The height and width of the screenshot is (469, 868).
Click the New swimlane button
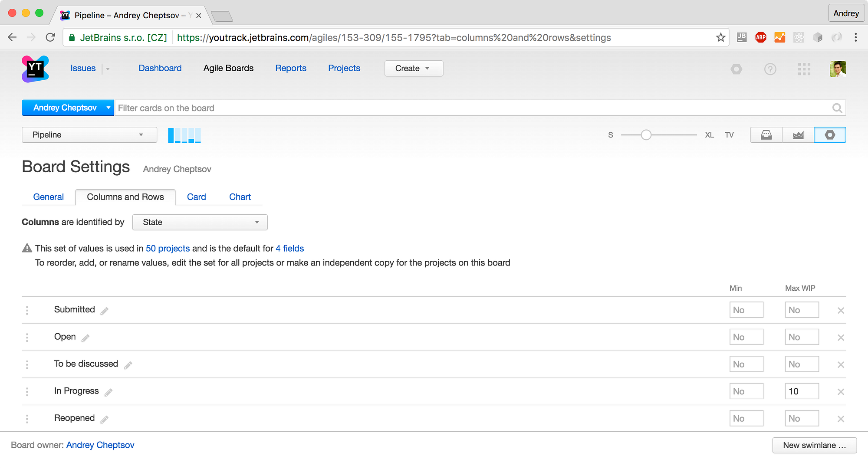click(814, 445)
